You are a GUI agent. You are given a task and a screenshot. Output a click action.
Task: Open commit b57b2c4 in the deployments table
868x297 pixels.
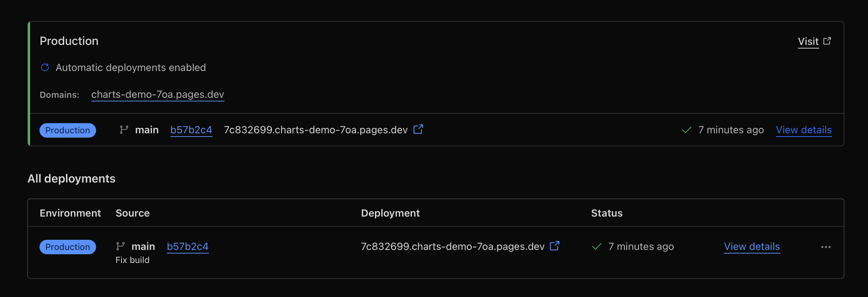point(187,246)
